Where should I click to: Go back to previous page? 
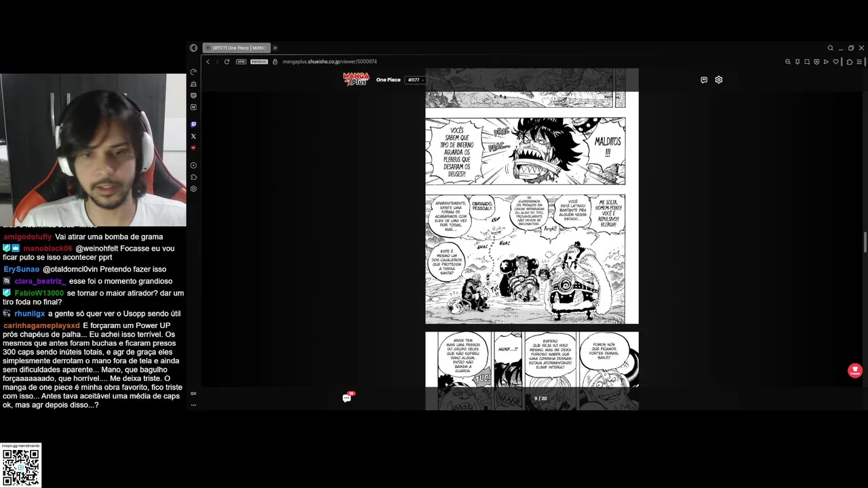coord(208,62)
